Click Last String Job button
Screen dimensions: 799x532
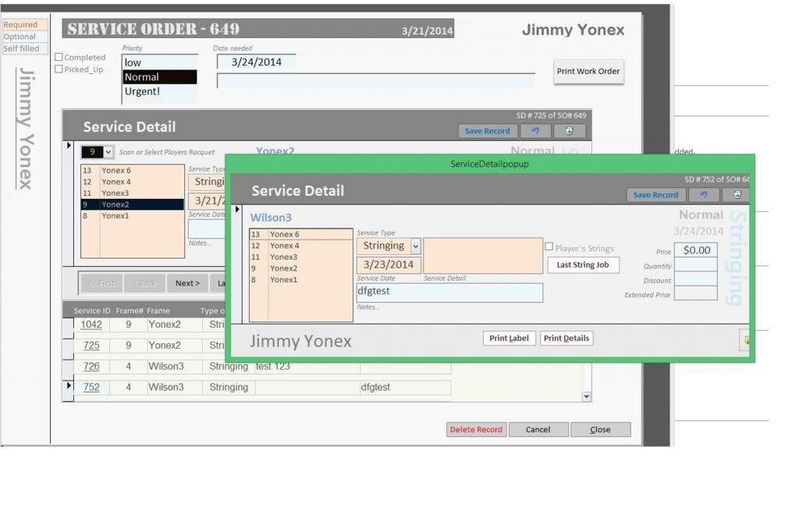coord(583,265)
